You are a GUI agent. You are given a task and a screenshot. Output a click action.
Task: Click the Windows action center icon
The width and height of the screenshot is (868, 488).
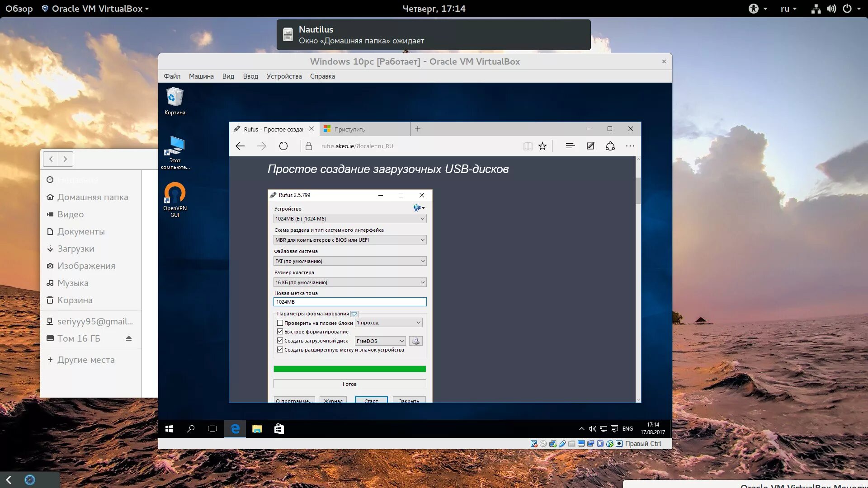tap(614, 429)
